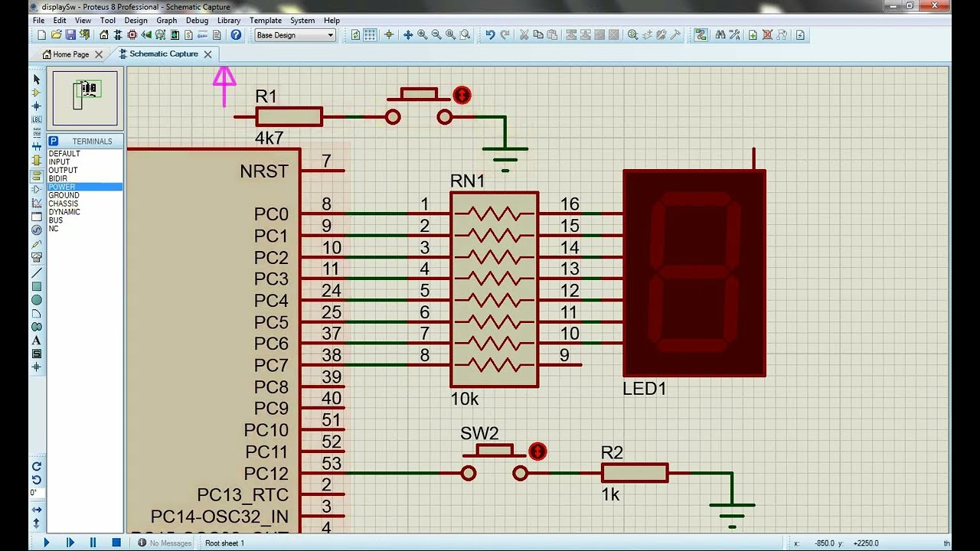Open the Design menu

tap(136, 21)
